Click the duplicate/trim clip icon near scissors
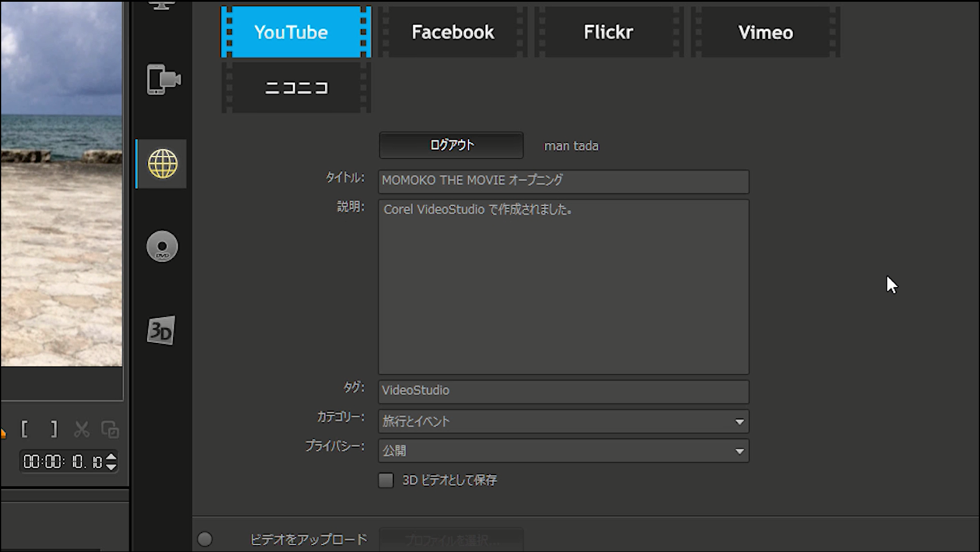The image size is (980, 552). [x=110, y=429]
